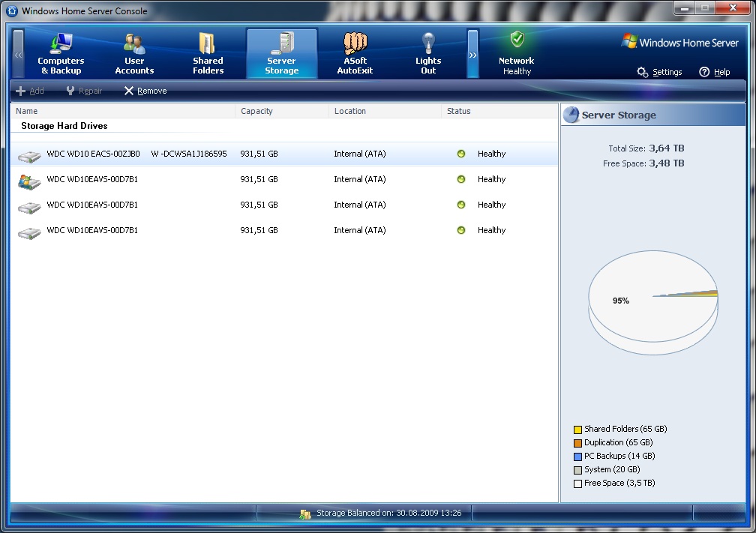Click the Server Storage panel pie icon
Screen dimensions: 756x533
coord(571,115)
